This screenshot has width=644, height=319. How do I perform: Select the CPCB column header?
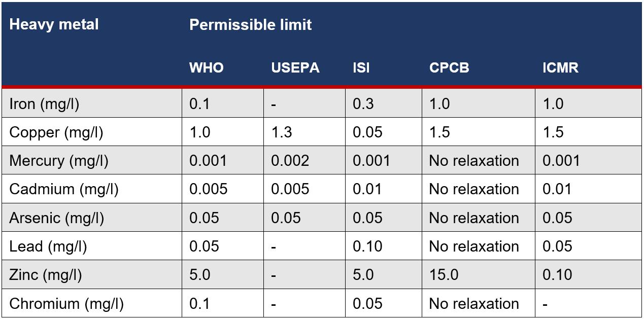[x=449, y=67]
